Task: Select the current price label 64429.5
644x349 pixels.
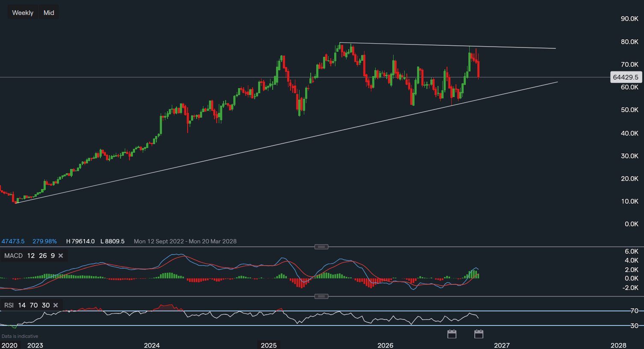Action: (x=626, y=77)
